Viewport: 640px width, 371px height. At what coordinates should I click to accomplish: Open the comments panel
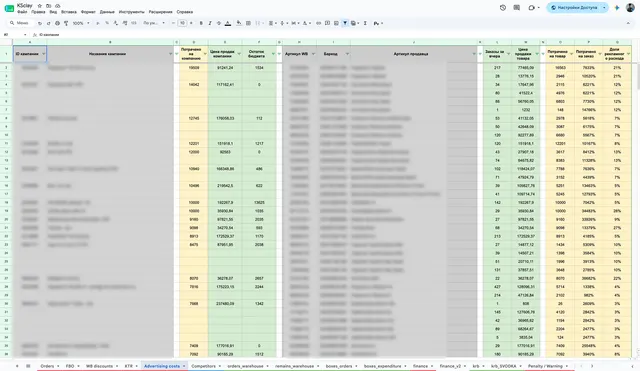point(517,8)
